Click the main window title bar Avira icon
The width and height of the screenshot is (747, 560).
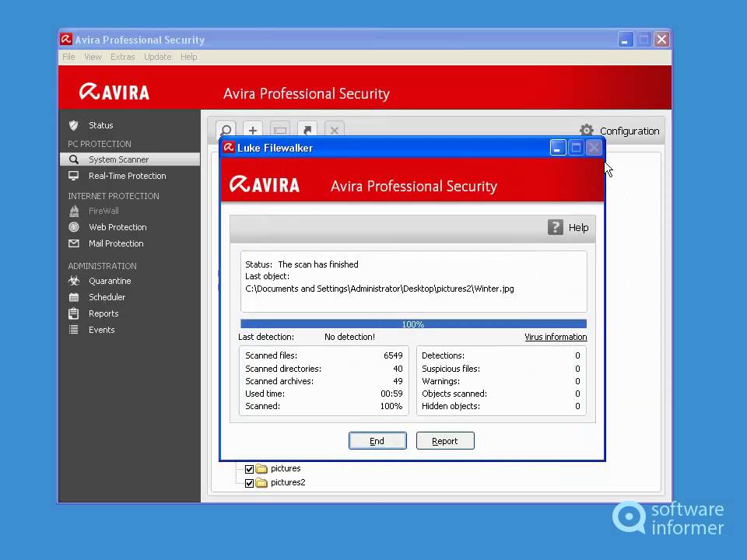click(x=65, y=39)
